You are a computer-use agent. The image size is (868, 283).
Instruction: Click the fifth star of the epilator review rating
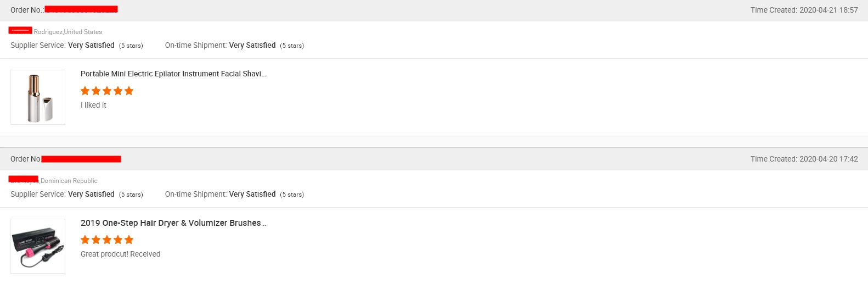[x=129, y=91]
